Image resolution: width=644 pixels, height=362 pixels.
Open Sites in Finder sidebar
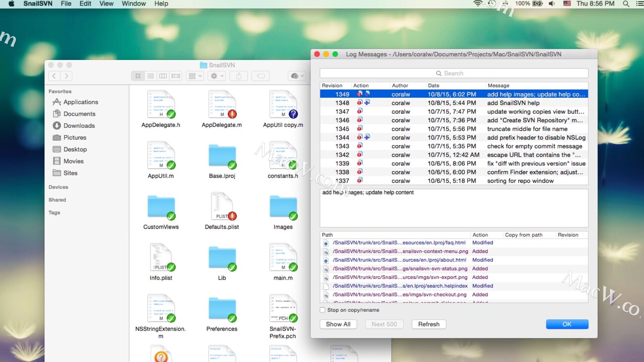65,173
